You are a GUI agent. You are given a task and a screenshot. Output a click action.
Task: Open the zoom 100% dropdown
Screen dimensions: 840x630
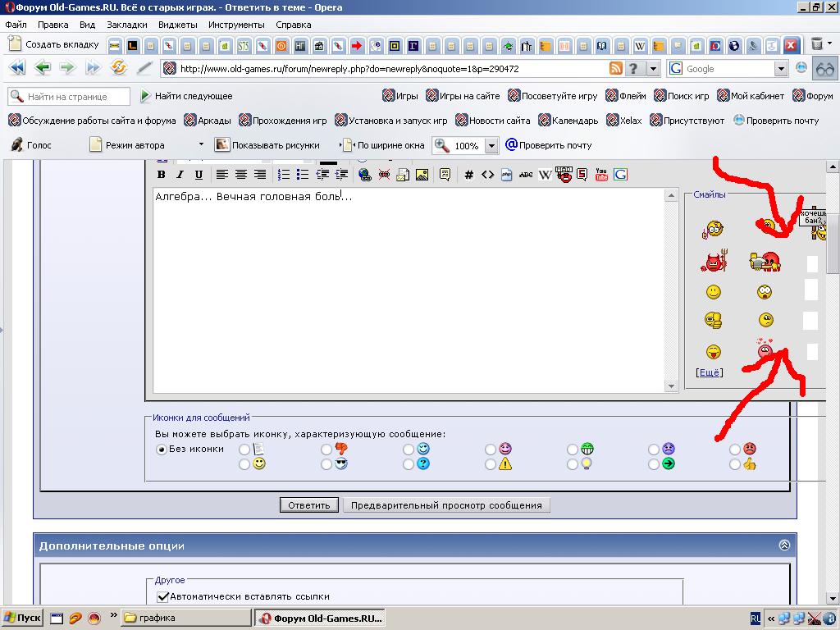(x=491, y=146)
